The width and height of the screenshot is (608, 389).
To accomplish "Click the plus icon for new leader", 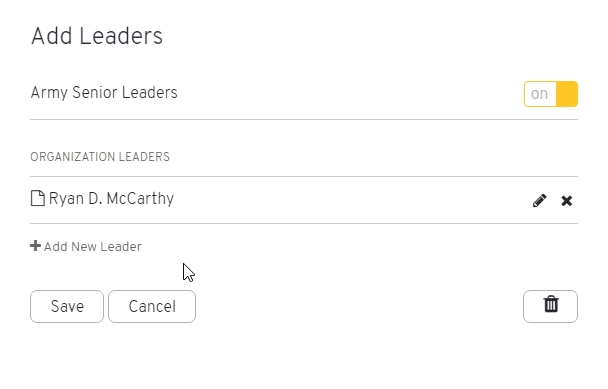I will 35,246.
